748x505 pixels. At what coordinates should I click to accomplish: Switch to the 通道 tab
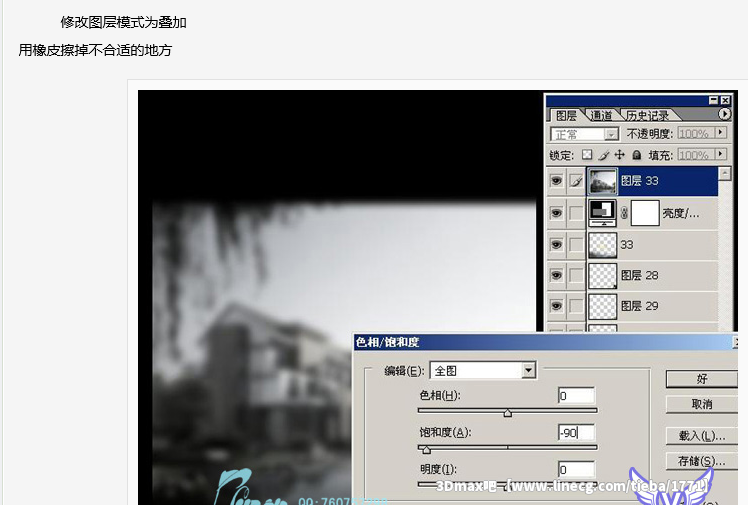pyautogui.click(x=601, y=115)
